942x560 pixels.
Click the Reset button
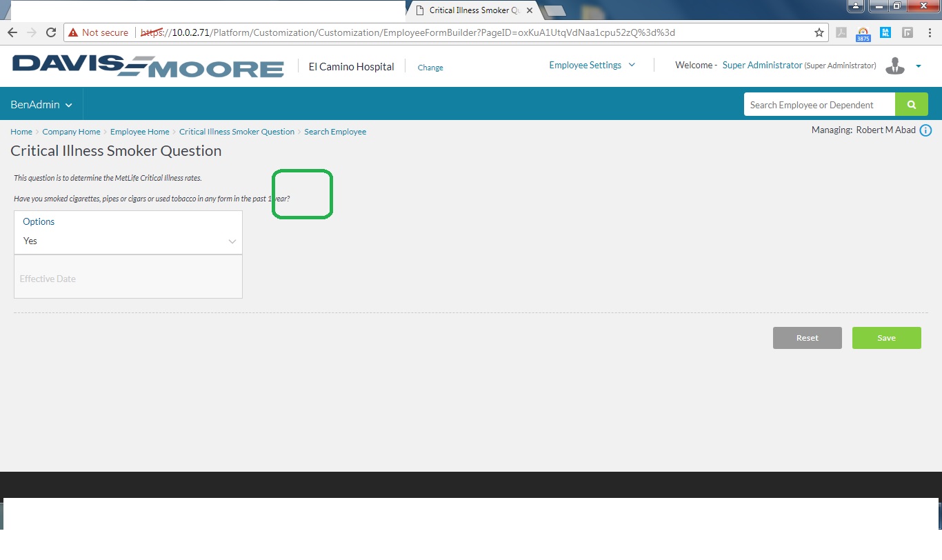click(x=807, y=338)
